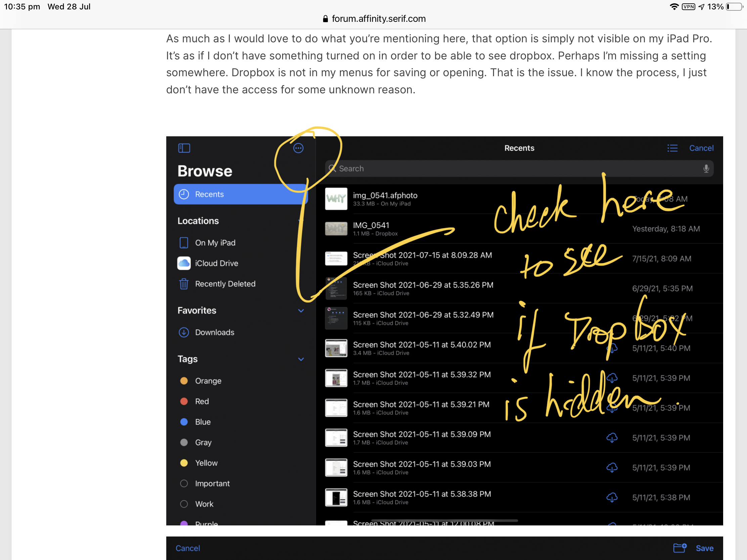
Task: Tap the Wi-Fi status icon
Action: pyautogui.click(x=674, y=6)
